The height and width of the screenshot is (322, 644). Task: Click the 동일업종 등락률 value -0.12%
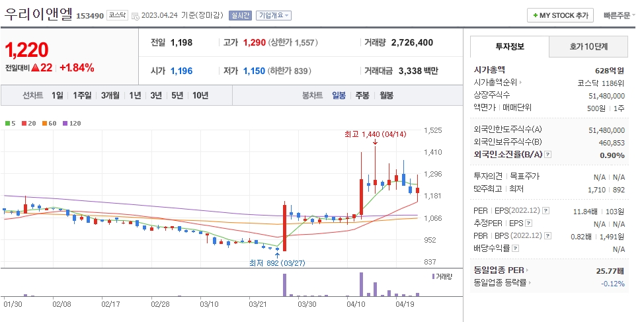[x=612, y=284]
